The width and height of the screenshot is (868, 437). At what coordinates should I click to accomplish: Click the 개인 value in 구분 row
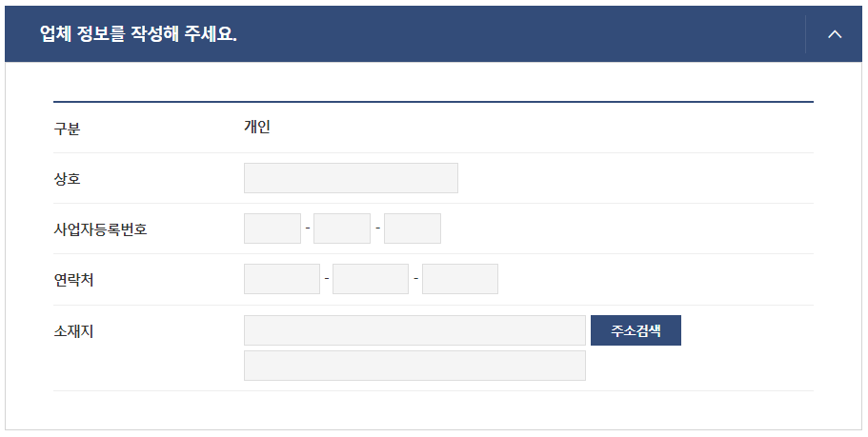257,127
